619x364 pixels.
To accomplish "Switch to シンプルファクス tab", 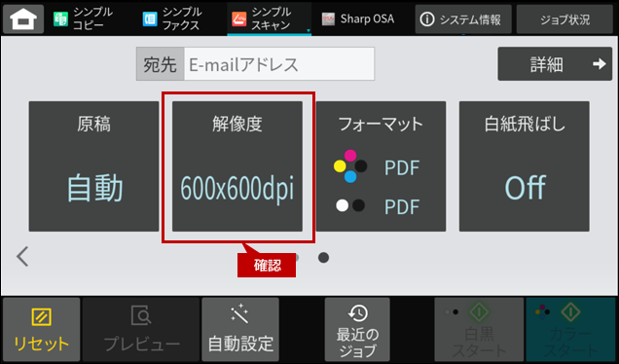I will pos(173,18).
